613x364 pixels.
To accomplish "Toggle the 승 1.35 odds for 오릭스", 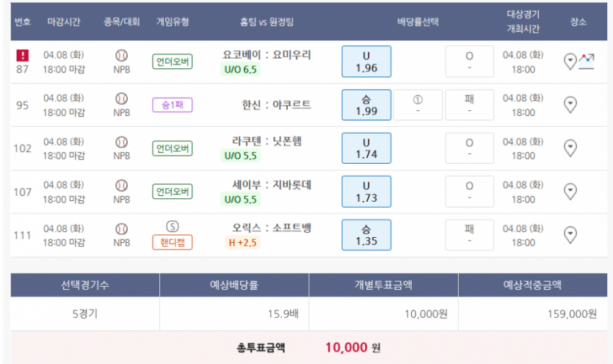I will (x=366, y=235).
